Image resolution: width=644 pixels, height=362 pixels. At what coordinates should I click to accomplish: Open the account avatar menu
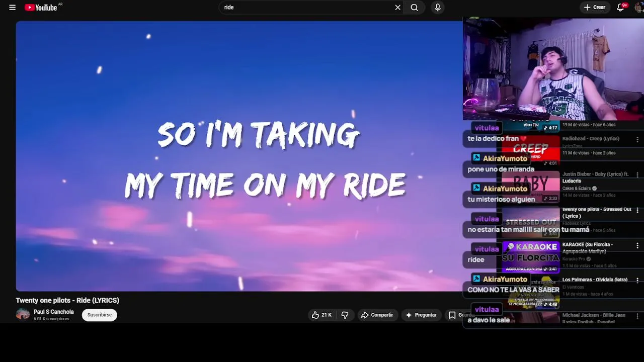pos(639,8)
